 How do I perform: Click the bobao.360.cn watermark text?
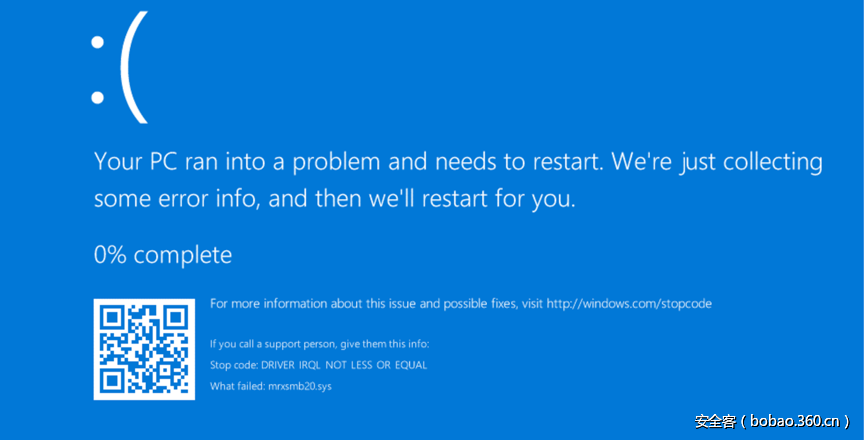click(795, 421)
